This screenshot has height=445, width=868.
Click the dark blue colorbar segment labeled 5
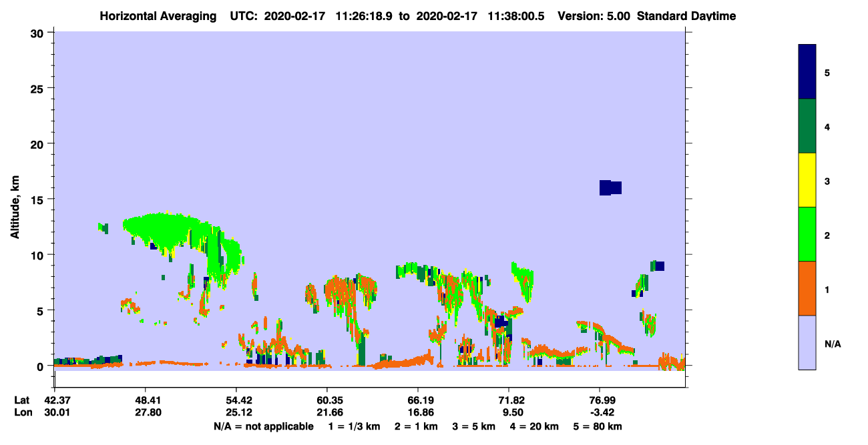(x=807, y=72)
